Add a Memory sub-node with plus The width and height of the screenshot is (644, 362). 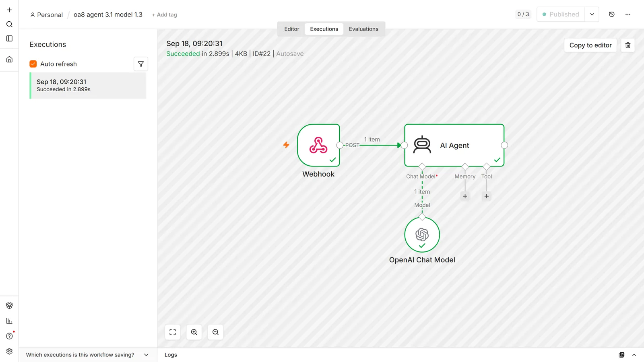(465, 196)
